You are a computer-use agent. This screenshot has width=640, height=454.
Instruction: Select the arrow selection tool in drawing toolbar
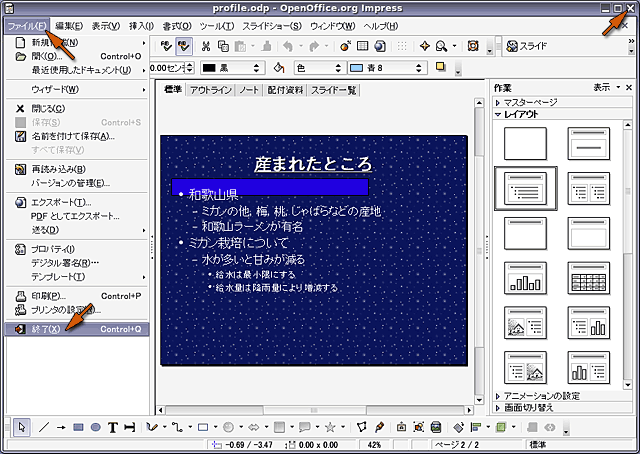tap(23, 427)
